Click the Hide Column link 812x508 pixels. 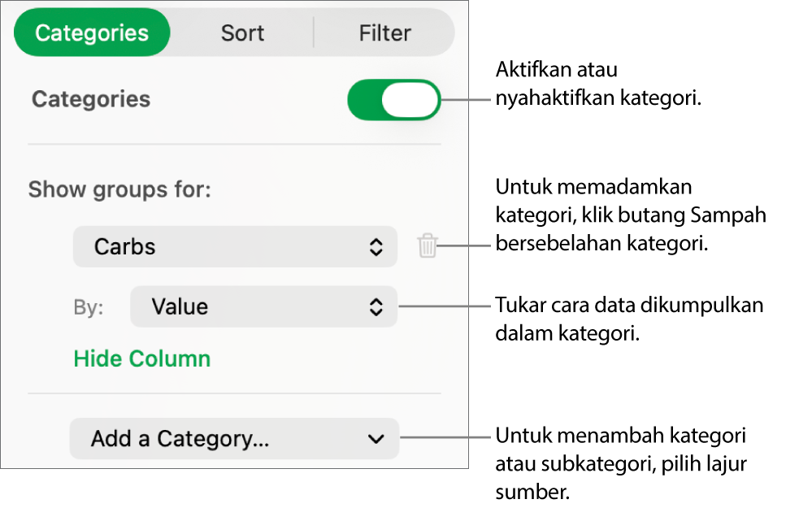pyautogui.click(x=142, y=359)
